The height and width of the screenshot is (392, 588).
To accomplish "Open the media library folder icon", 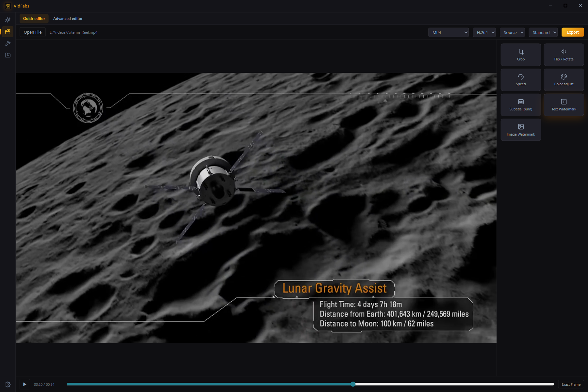I will click(x=8, y=55).
